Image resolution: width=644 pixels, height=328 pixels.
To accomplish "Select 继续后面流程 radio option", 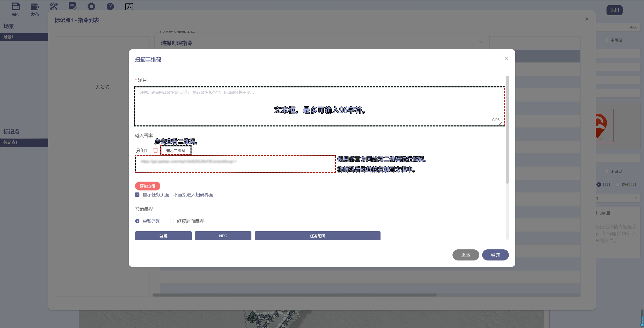I will click(x=172, y=221).
